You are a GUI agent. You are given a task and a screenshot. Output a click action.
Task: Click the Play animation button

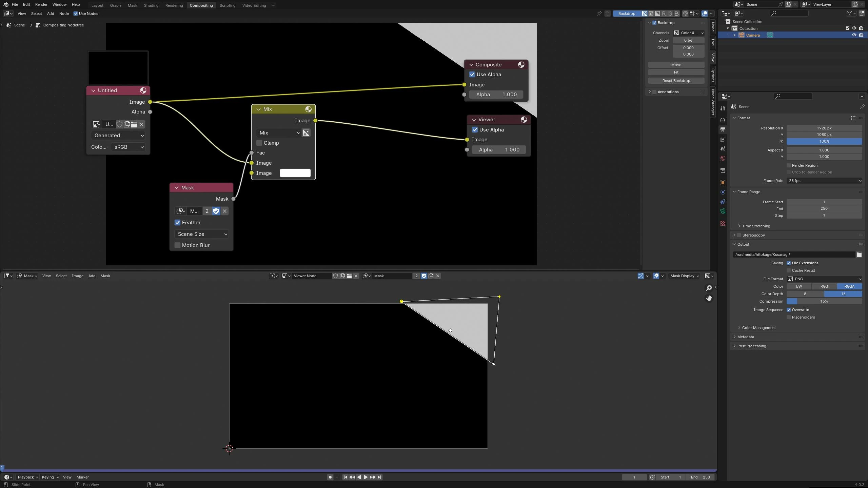[366, 477]
